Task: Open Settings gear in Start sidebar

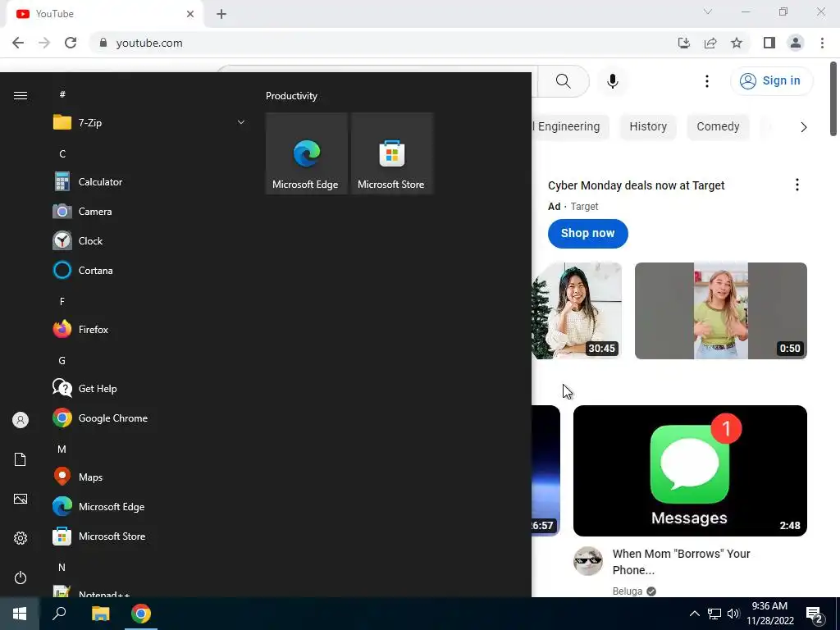Action: tap(21, 538)
